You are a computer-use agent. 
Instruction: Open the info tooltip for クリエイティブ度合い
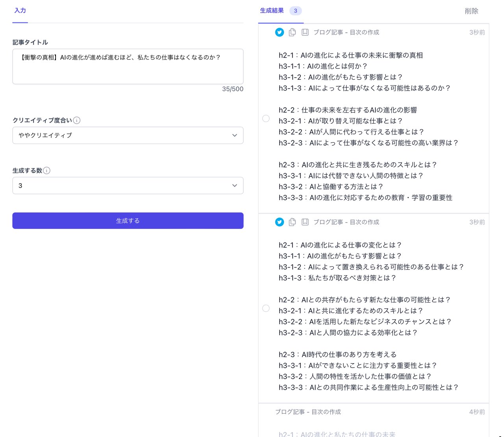click(77, 121)
